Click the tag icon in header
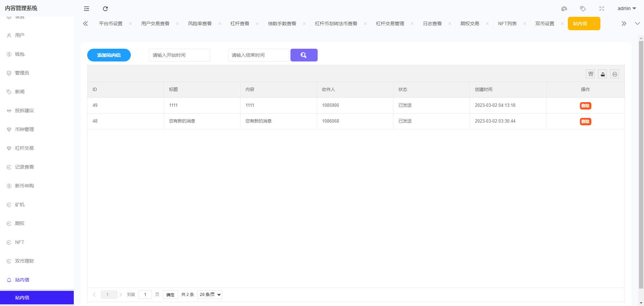Viewport: 644px width, 306px height. (583, 9)
